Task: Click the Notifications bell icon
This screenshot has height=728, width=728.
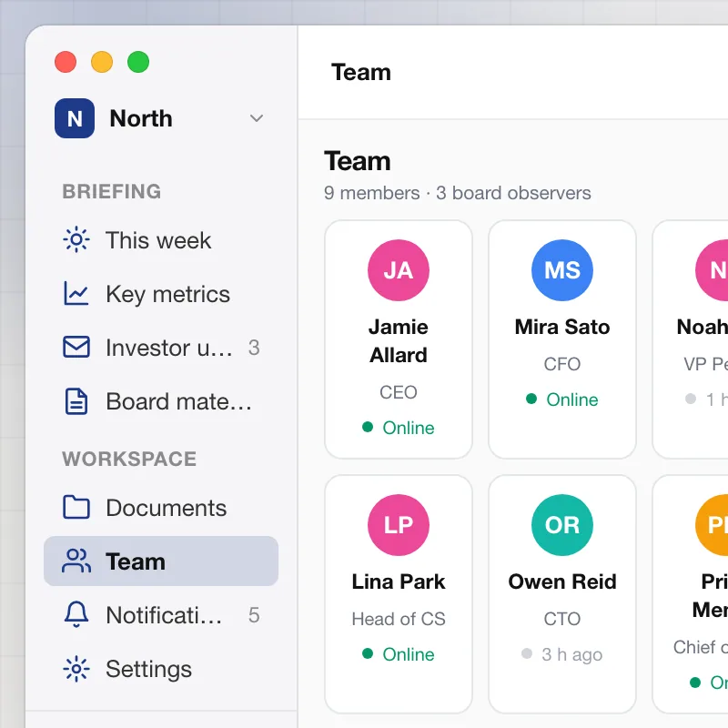Action: pyautogui.click(x=76, y=614)
